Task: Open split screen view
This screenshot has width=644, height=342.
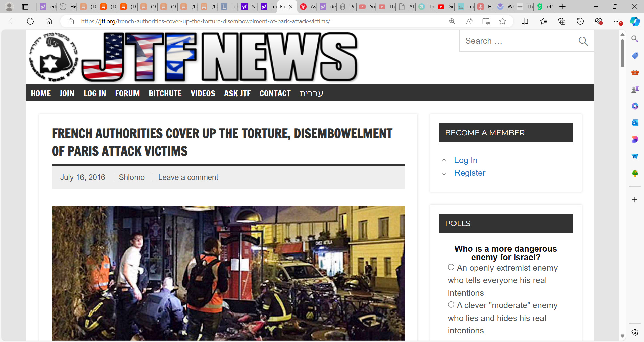Action: (525, 21)
